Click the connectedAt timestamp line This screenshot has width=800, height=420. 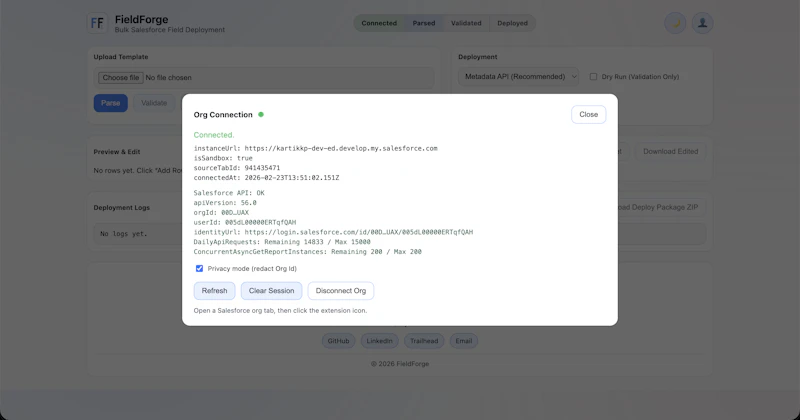266,178
